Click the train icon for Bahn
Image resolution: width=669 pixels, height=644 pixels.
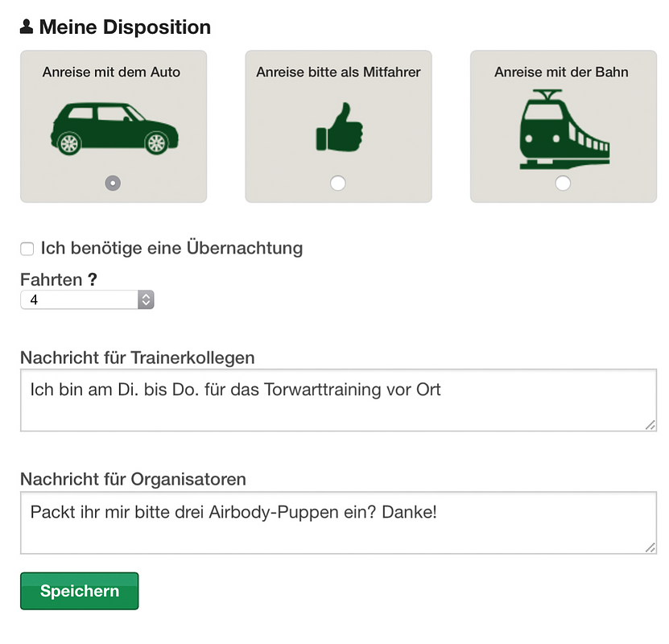pyautogui.click(x=564, y=130)
